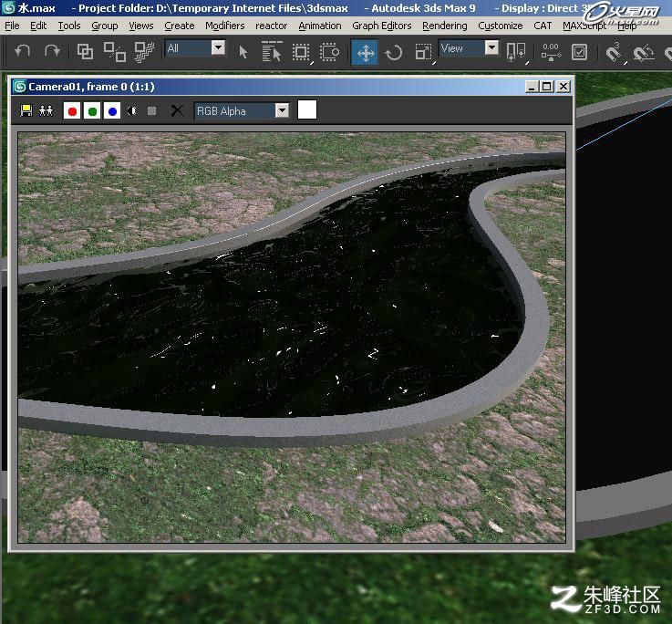Select the Select Object arrow tool
The width and height of the screenshot is (672, 624).
(243, 52)
